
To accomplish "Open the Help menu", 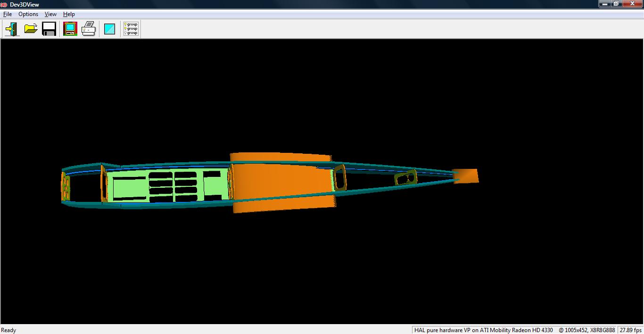I will 69,14.
